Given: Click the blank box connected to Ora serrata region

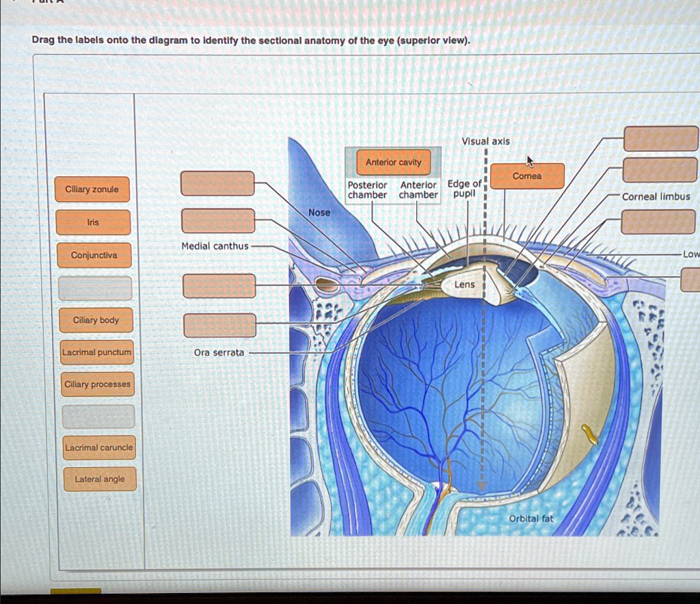Looking at the screenshot, I should (x=219, y=325).
